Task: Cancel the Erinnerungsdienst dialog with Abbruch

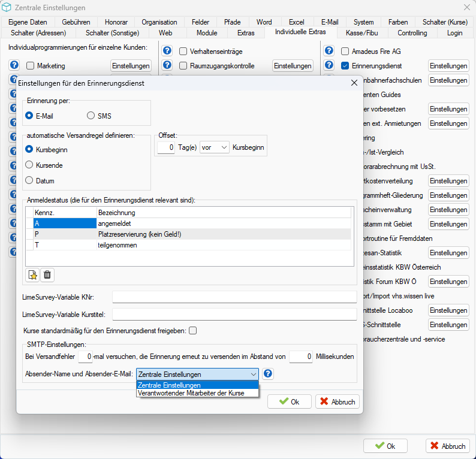Action: [x=338, y=401]
